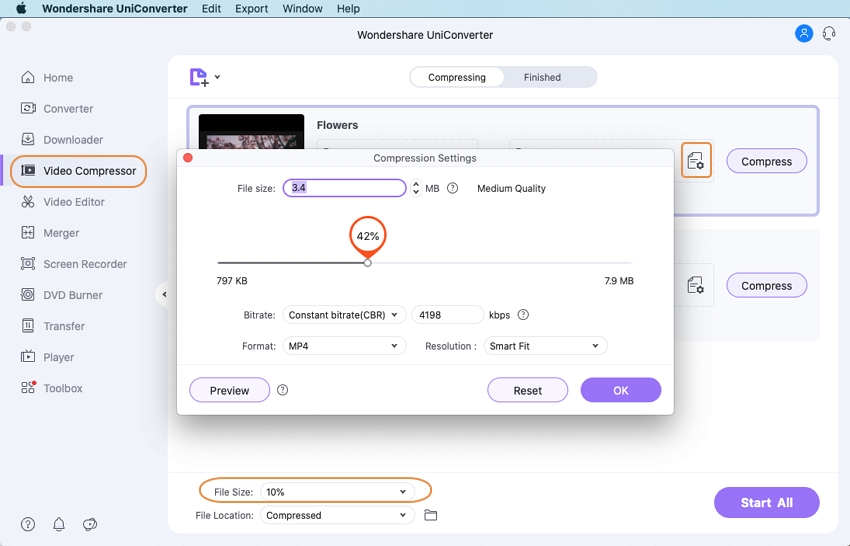Click the Reset button
This screenshot has height=546, width=850.
pyautogui.click(x=527, y=390)
